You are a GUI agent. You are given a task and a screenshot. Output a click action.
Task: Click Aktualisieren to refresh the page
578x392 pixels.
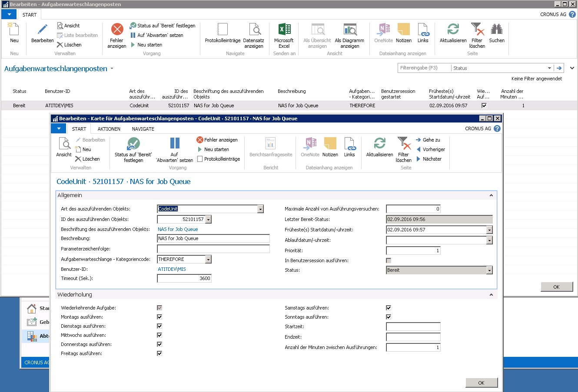[453, 35]
